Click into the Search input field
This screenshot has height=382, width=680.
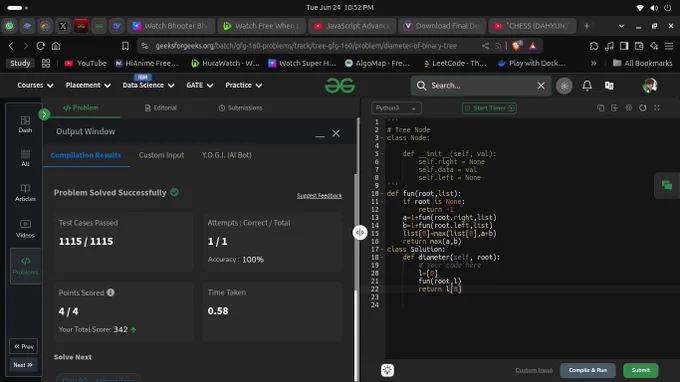[481, 85]
